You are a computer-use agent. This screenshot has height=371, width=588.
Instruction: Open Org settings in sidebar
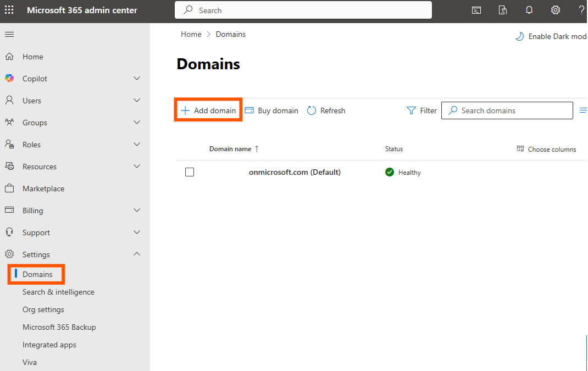click(43, 309)
